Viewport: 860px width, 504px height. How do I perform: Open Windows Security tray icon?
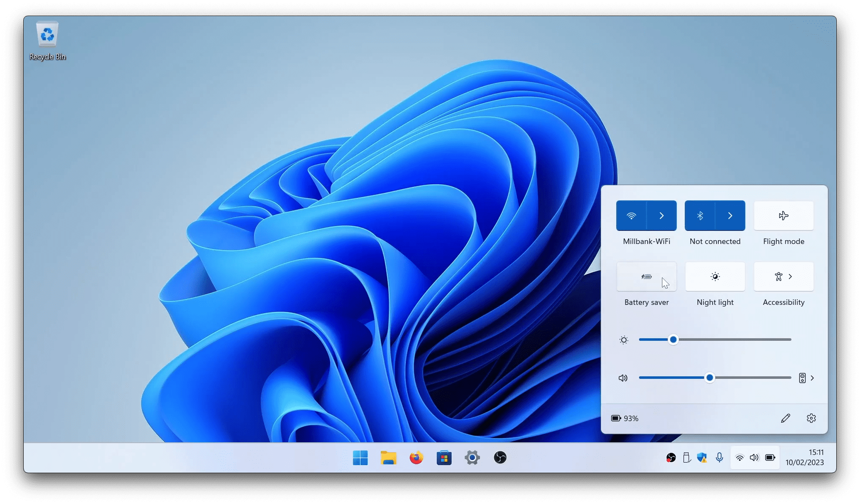pyautogui.click(x=702, y=457)
